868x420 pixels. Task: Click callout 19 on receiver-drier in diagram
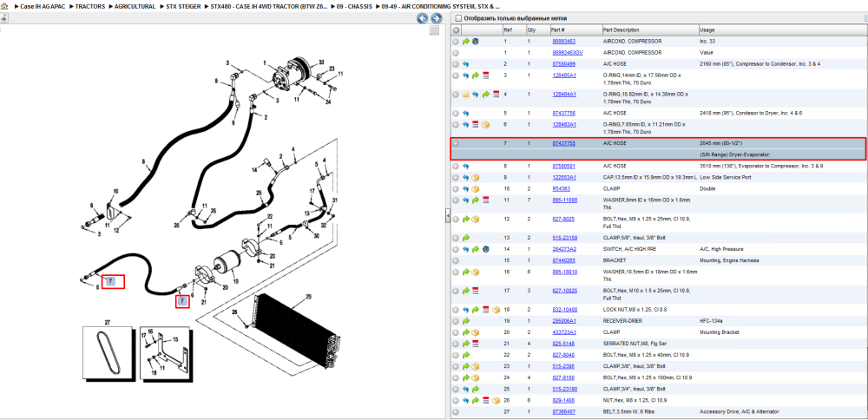[x=235, y=281]
